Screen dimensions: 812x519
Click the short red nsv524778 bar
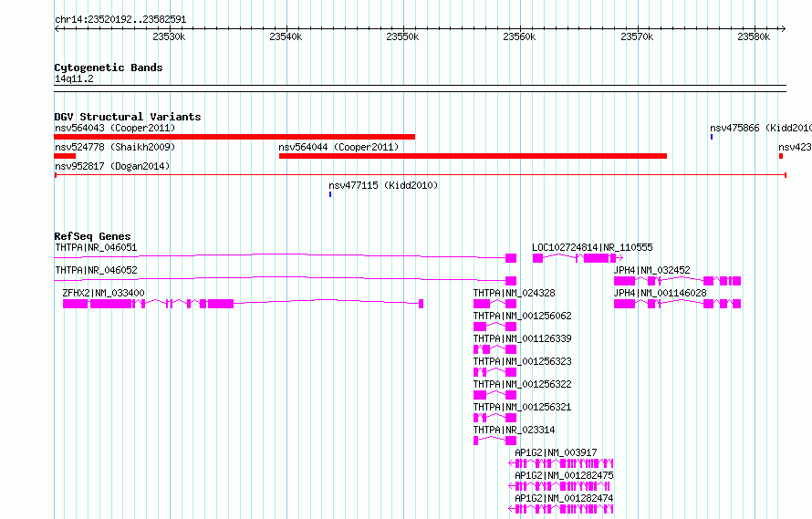coord(65,156)
